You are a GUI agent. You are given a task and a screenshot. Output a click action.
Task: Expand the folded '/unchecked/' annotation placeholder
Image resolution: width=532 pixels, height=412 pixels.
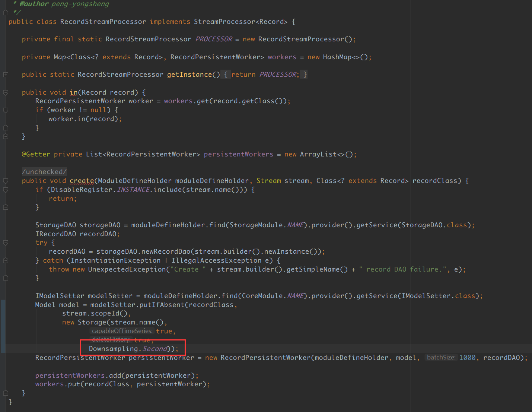44,172
